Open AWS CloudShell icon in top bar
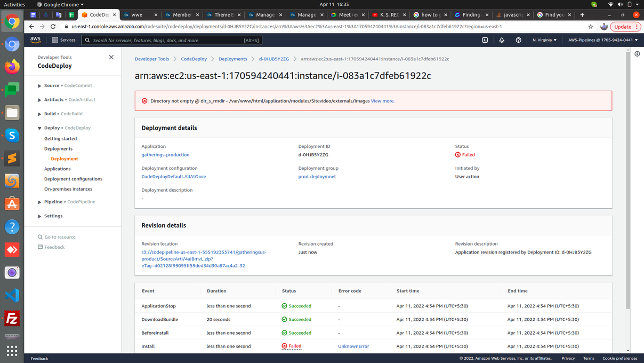Viewport: 644px width, 363px height. [x=485, y=40]
